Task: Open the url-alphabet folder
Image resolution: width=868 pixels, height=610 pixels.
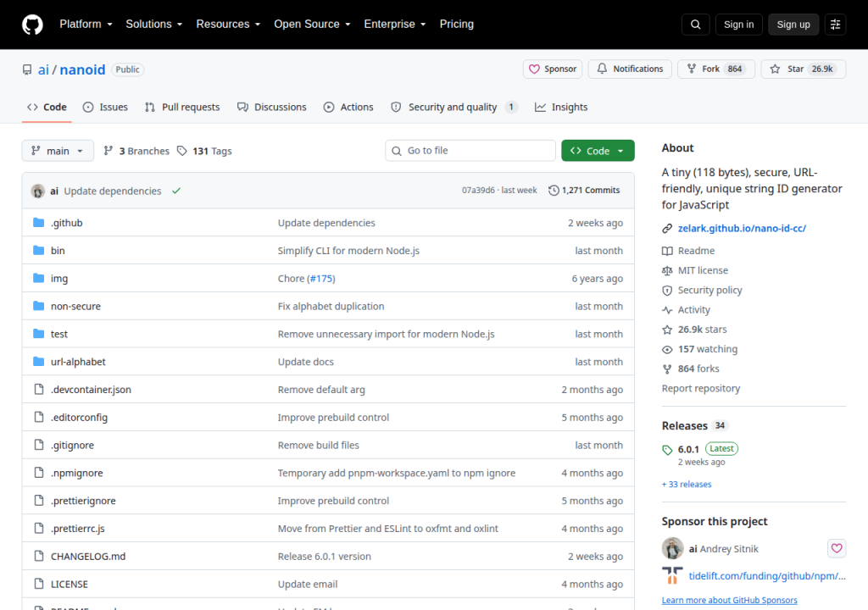Action: click(x=78, y=362)
